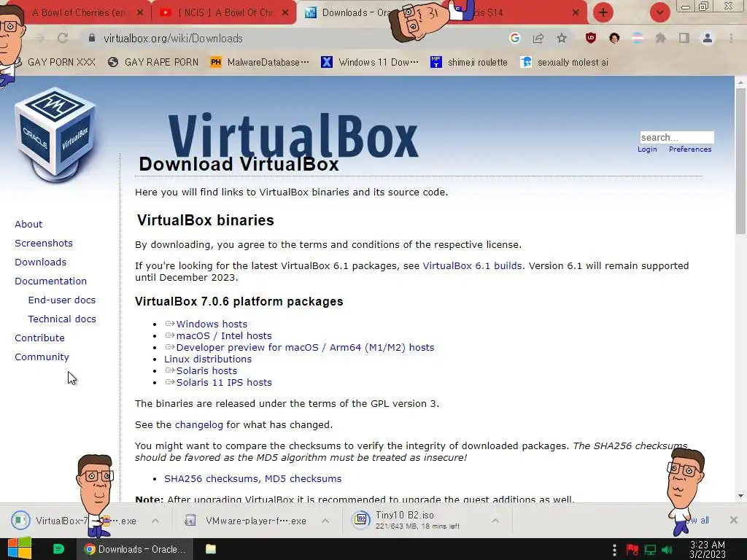Click the Google icon in address bar
747x560 pixels.
coord(514,38)
